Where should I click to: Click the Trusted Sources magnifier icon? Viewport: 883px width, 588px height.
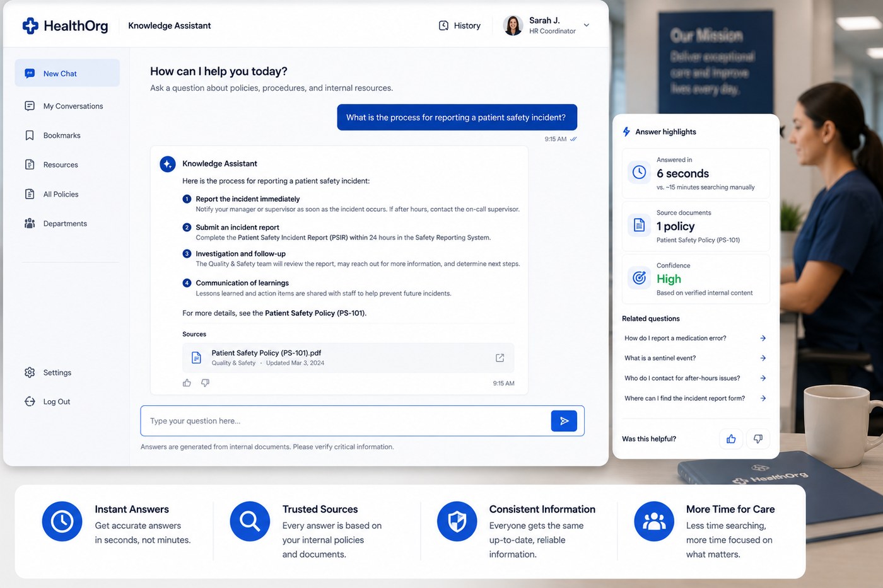[250, 521]
